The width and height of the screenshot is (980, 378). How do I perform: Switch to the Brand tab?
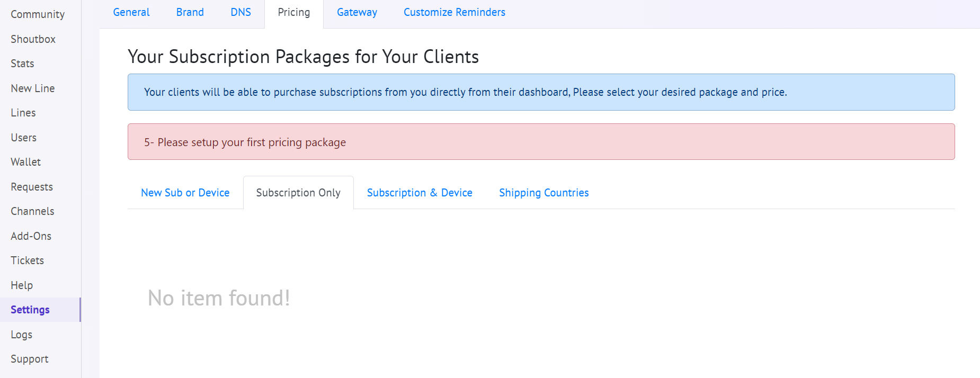click(190, 12)
